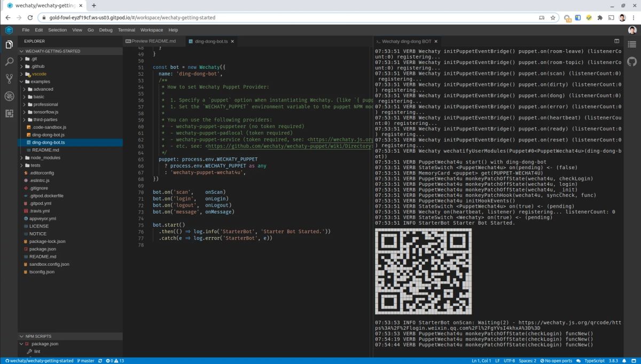This screenshot has height=364, width=641.
Task: Click the master branch in status bar
Action: click(86, 361)
